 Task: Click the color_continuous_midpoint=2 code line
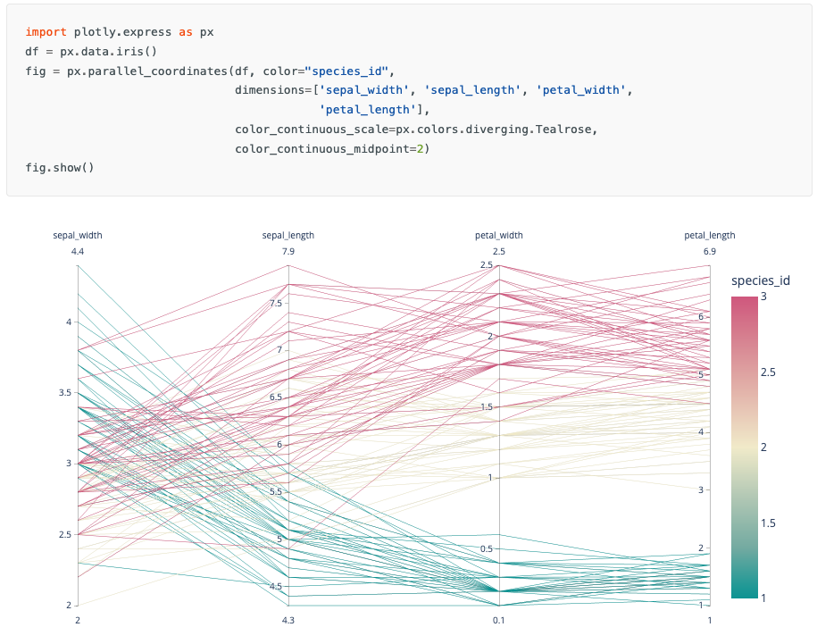tap(332, 147)
